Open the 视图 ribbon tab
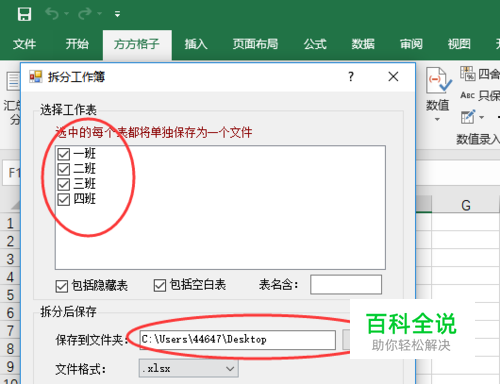This screenshot has width=500, height=384. [x=459, y=44]
